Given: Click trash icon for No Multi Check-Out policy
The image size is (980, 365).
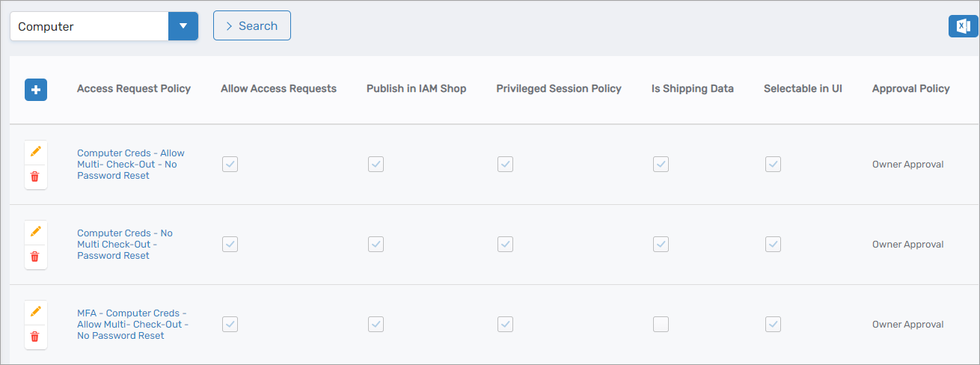Looking at the screenshot, I should coord(35,257).
